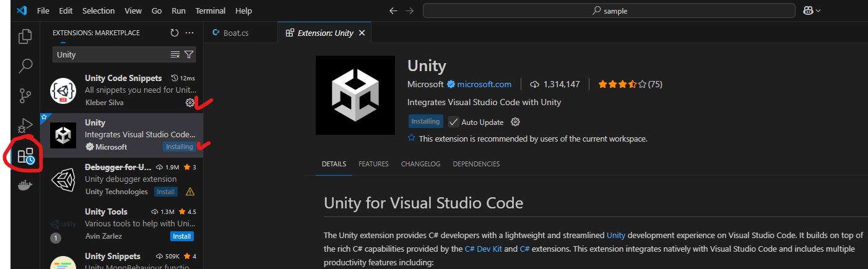Select Debugger for Unity extension
Image resolution: width=868 pixels, height=269 pixels.
122,180
